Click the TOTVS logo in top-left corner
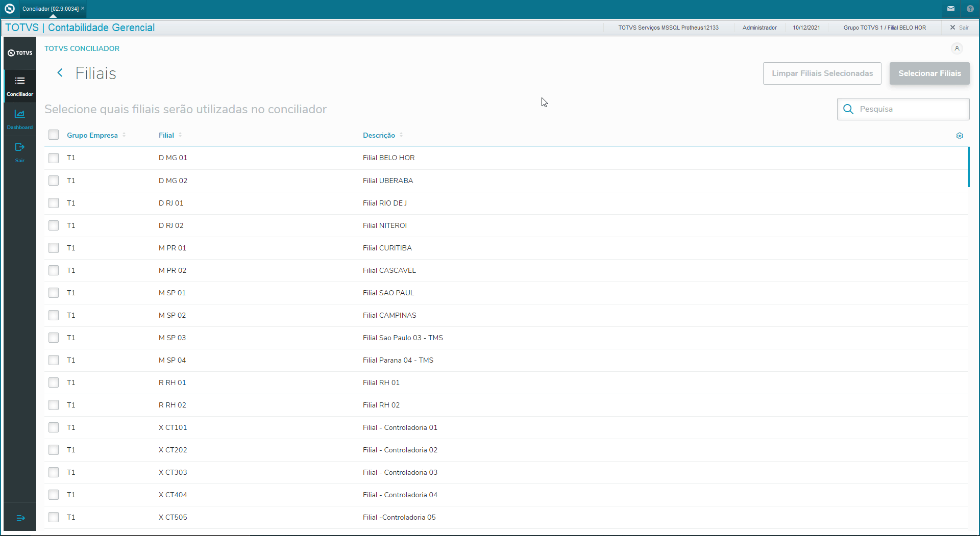The height and width of the screenshot is (536, 980). coord(10,9)
